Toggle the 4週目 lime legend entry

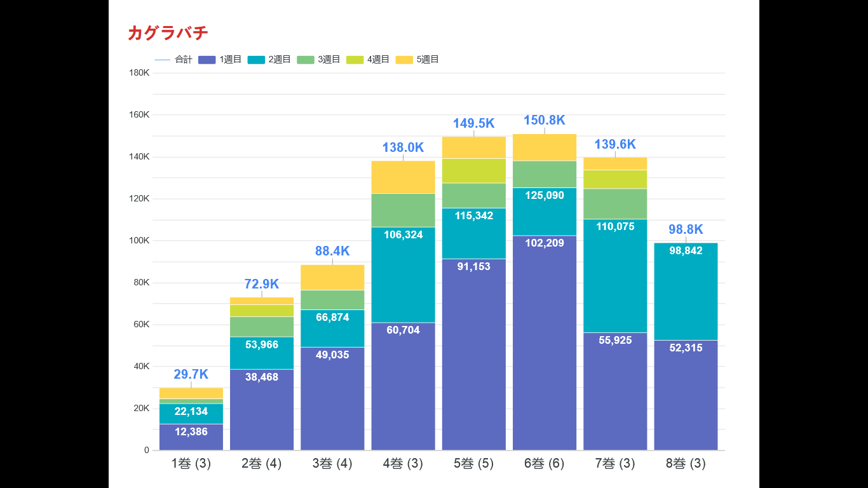[x=368, y=60]
